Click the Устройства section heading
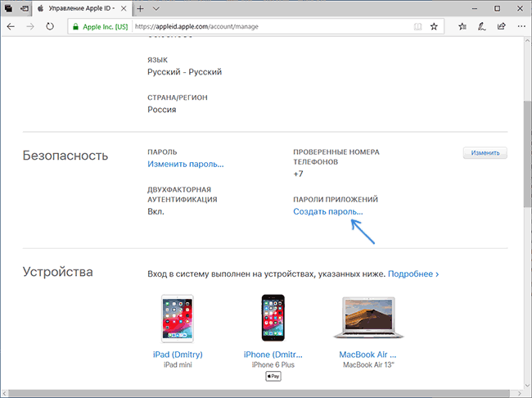The width and height of the screenshot is (532, 398). click(57, 272)
